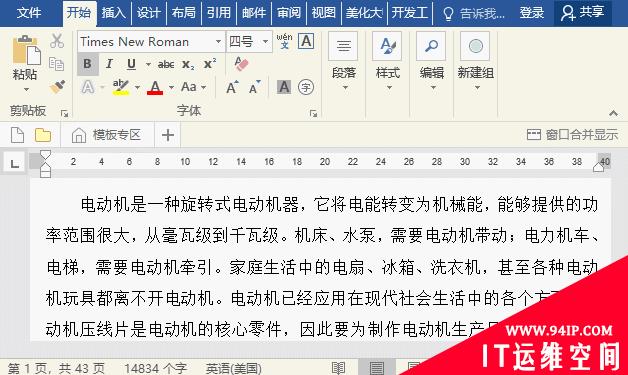Click the yellow open folder icon
The image size is (628, 375).
[x=43, y=135]
